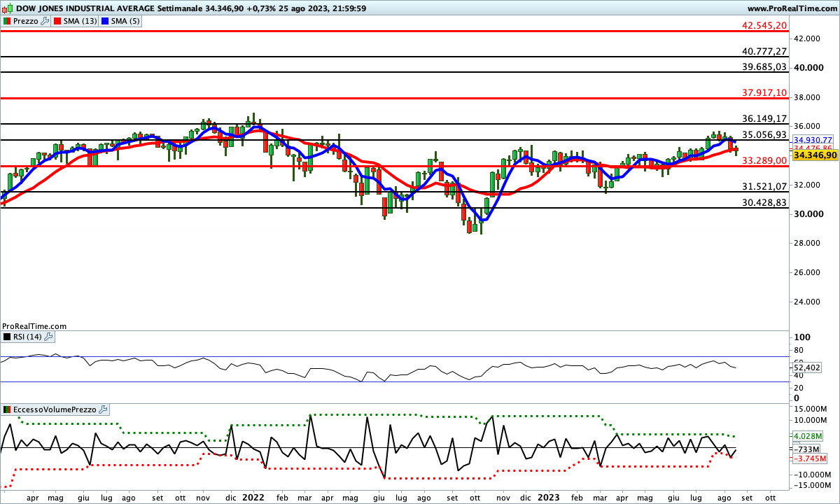Select the red 37.917,10 resistance line

350,98
